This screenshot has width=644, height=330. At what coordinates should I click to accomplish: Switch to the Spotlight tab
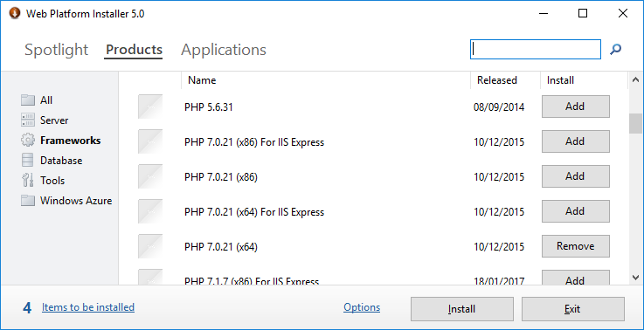point(56,50)
